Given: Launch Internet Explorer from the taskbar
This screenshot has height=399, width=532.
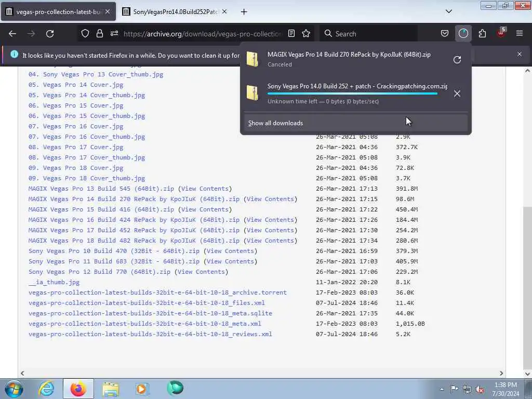Looking at the screenshot, I should click(46, 389).
